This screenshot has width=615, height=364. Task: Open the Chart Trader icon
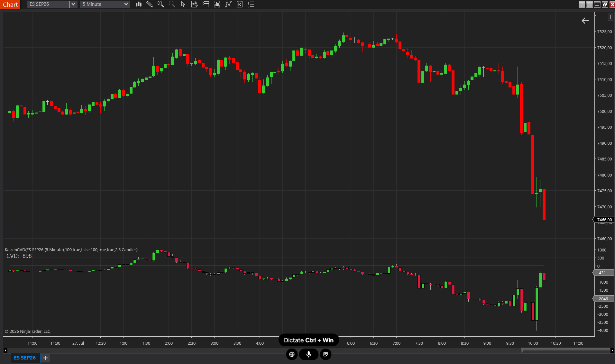pyautogui.click(x=206, y=4)
